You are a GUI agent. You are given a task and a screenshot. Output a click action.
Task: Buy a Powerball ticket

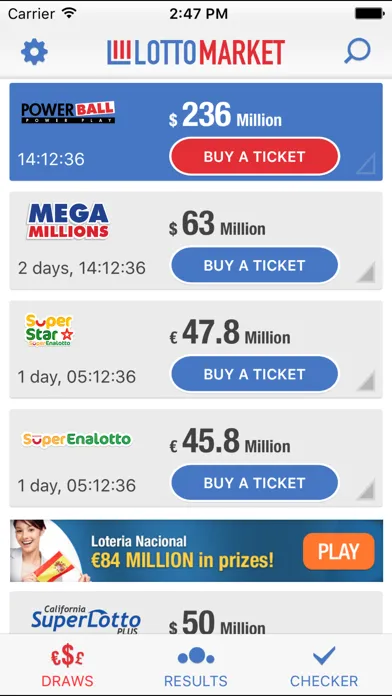pyautogui.click(x=254, y=156)
